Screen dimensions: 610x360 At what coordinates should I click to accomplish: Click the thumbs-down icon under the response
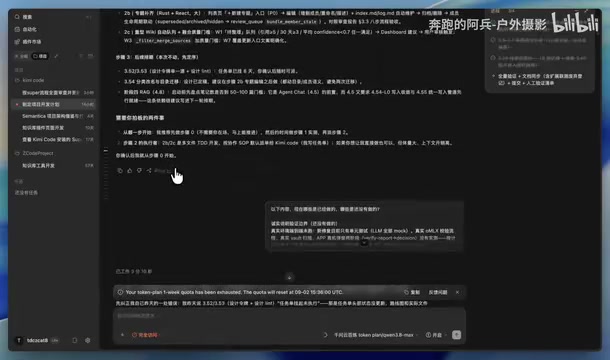tap(139, 170)
